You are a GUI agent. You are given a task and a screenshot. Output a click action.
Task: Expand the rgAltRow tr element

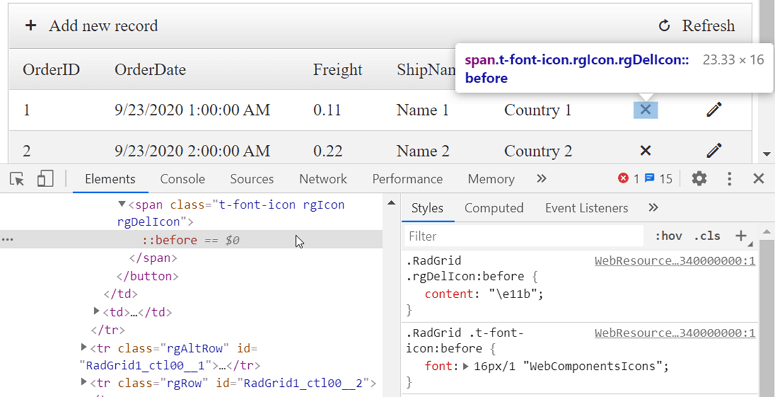(x=84, y=348)
